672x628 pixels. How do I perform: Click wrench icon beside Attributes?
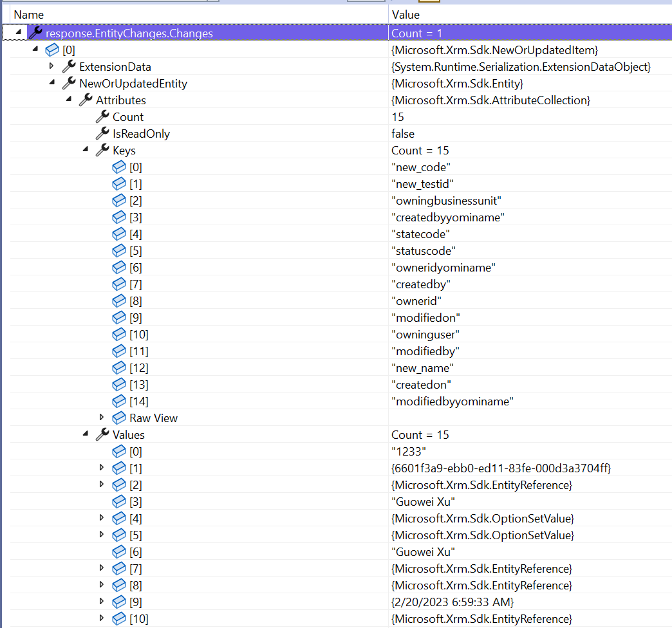click(x=86, y=99)
